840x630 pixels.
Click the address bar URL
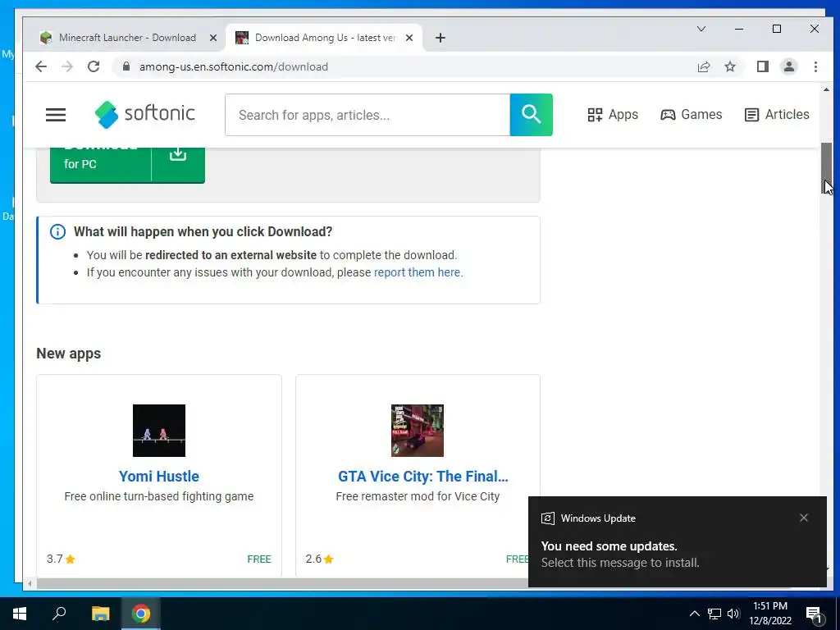[234, 66]
